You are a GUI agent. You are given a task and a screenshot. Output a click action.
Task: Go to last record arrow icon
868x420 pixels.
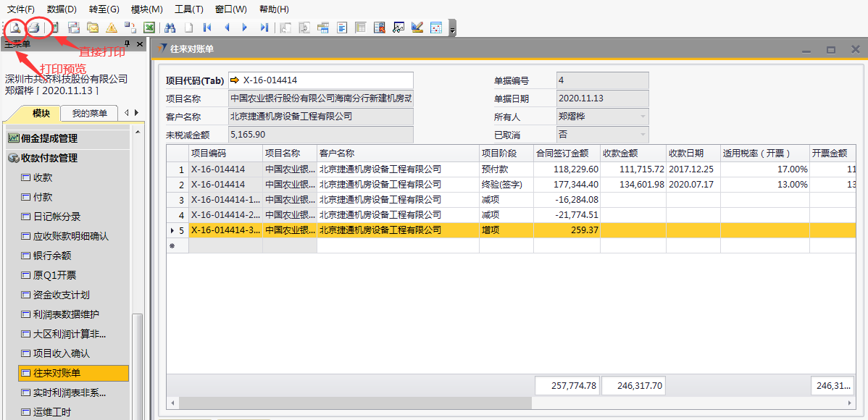coord(264,28)
